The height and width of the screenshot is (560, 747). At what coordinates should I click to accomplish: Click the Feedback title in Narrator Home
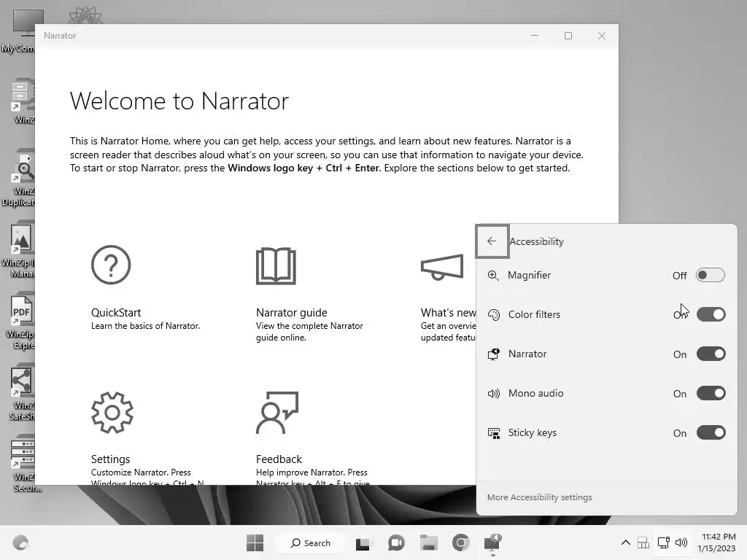click(x=279, y=459)
